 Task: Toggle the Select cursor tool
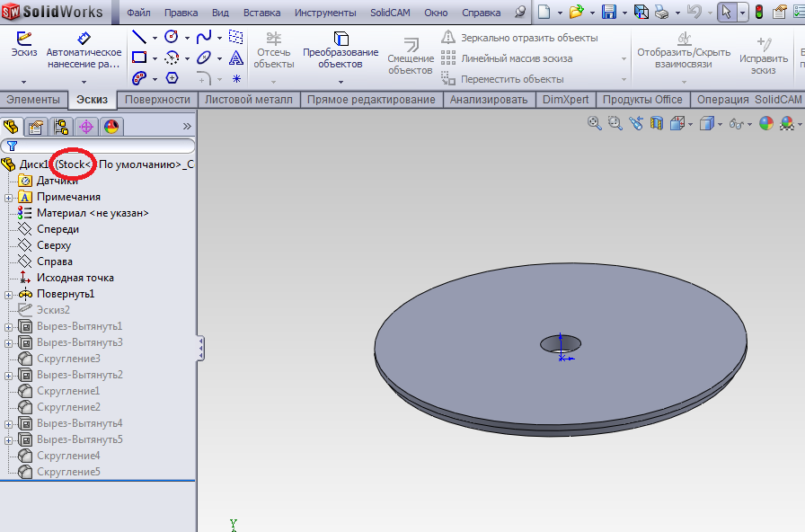coord(727,13)
